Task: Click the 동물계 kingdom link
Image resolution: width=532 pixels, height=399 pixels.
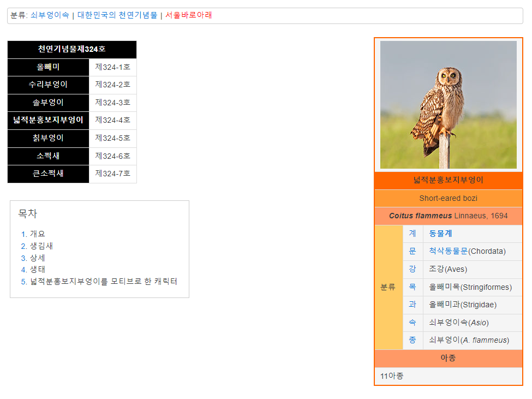Action: pyautogui.click(x=440, y=234)
